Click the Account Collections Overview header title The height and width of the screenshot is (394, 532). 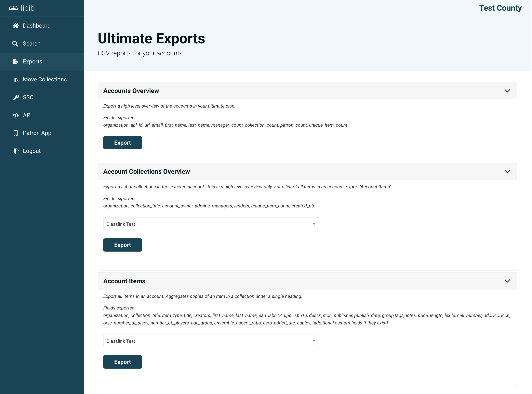[x=146, y=172]
